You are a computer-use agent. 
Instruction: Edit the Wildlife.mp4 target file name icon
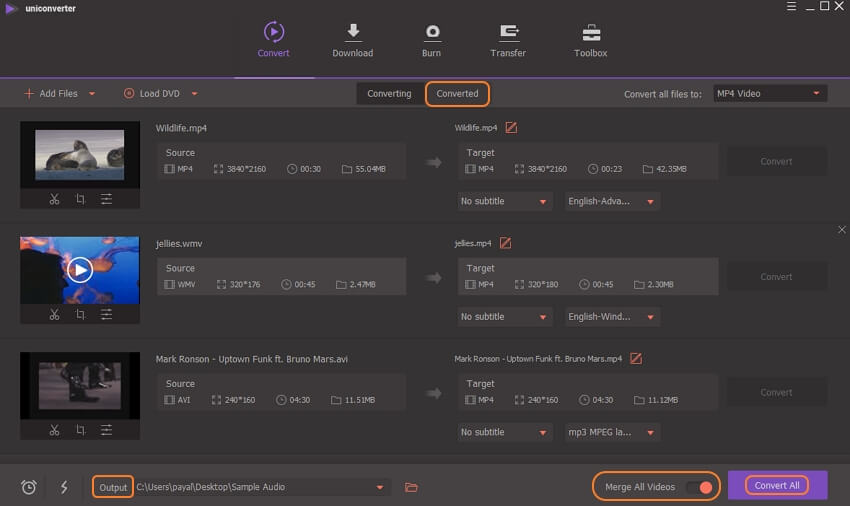point(511,128)
